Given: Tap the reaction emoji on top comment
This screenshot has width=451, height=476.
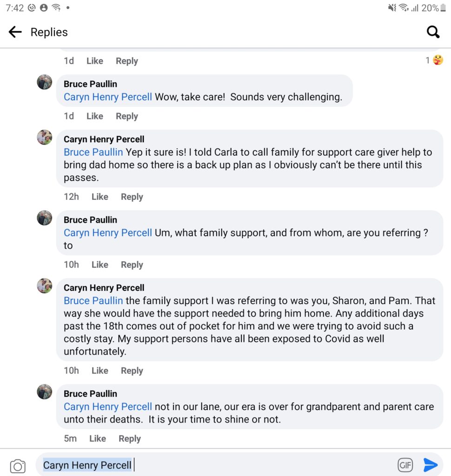Looking at the screenshot, I should click(438, 60).
